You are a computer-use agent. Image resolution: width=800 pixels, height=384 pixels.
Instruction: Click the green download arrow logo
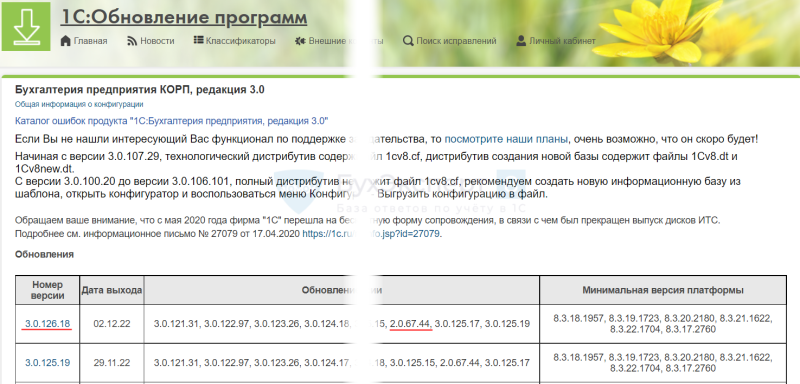26,27
